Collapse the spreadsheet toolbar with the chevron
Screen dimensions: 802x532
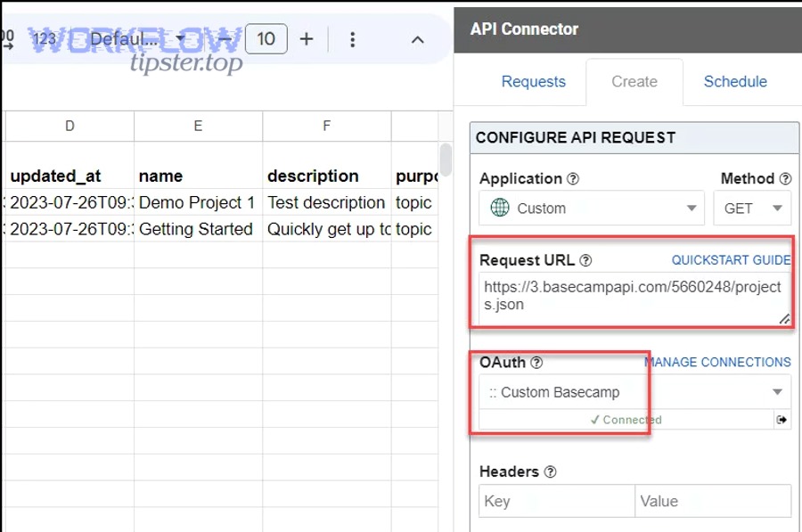pos(417,39)
